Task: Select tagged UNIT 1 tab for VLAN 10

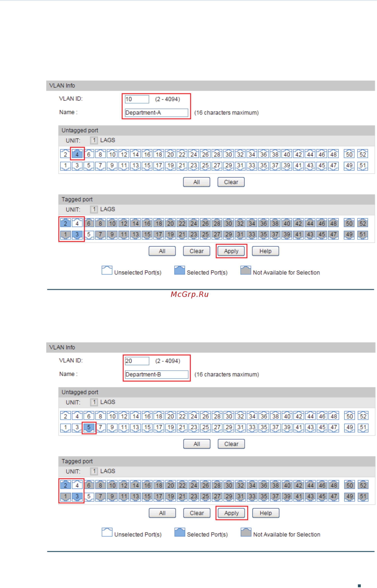Action: click(x=94, y=210)
